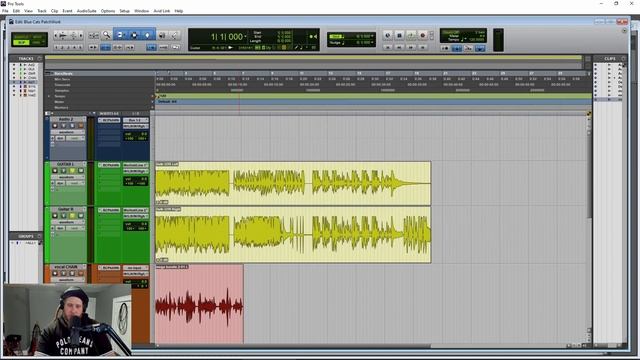
Task: Open the output path selector on Guitar L
Action: 136,171
